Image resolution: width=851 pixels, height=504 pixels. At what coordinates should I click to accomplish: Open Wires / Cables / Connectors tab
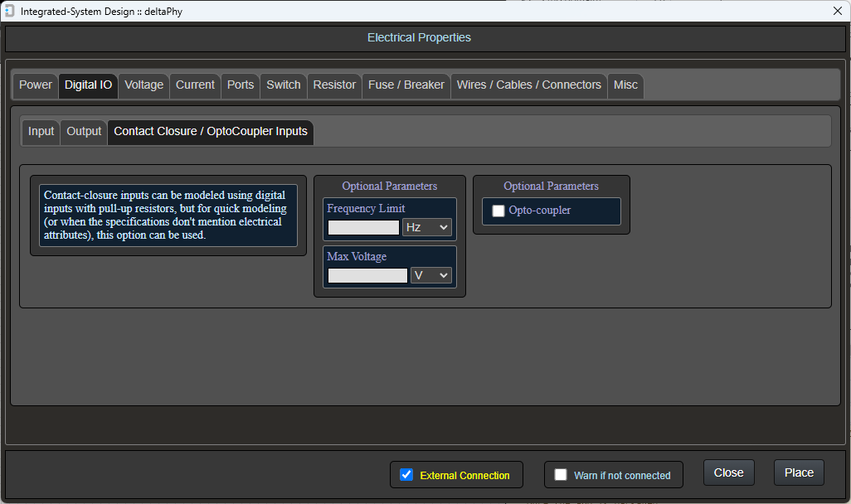[x=528, y=85]
